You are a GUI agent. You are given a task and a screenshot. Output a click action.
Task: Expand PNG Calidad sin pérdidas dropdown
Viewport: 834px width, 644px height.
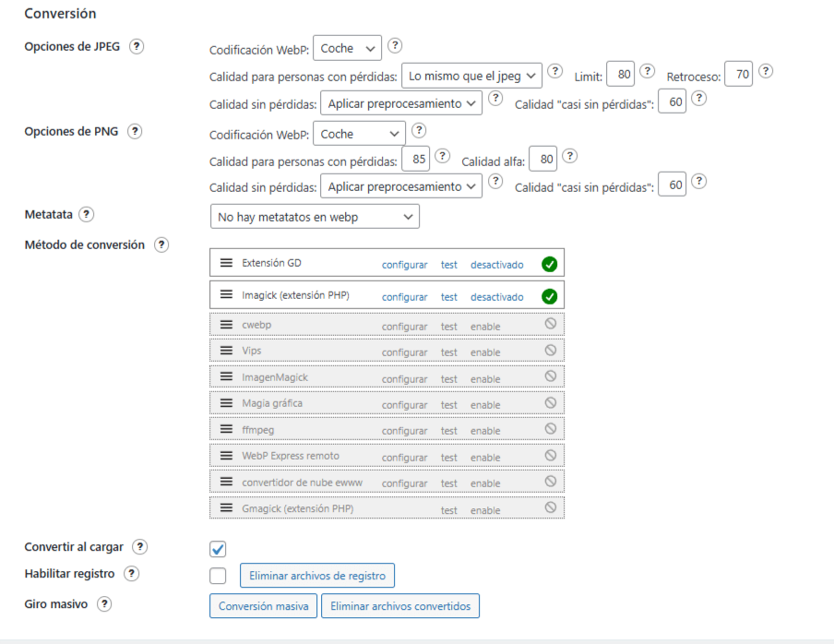(401, 186)
